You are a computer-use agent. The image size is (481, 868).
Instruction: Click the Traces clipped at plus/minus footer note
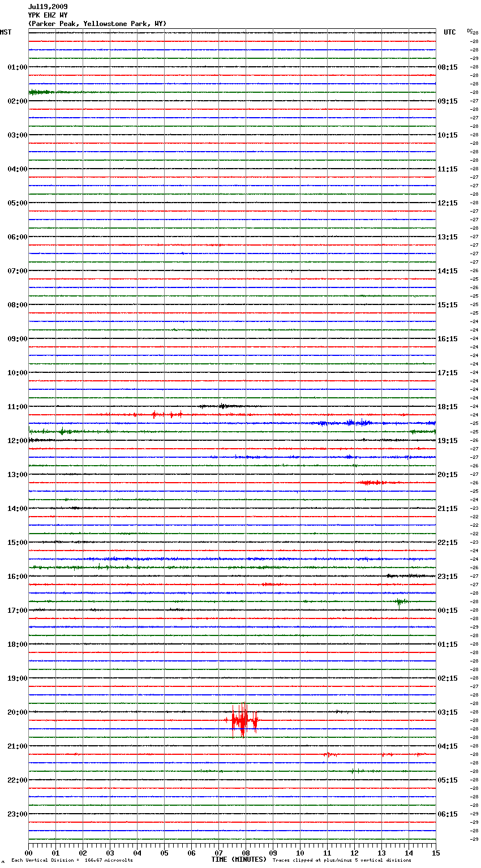[x=342, y=861]
